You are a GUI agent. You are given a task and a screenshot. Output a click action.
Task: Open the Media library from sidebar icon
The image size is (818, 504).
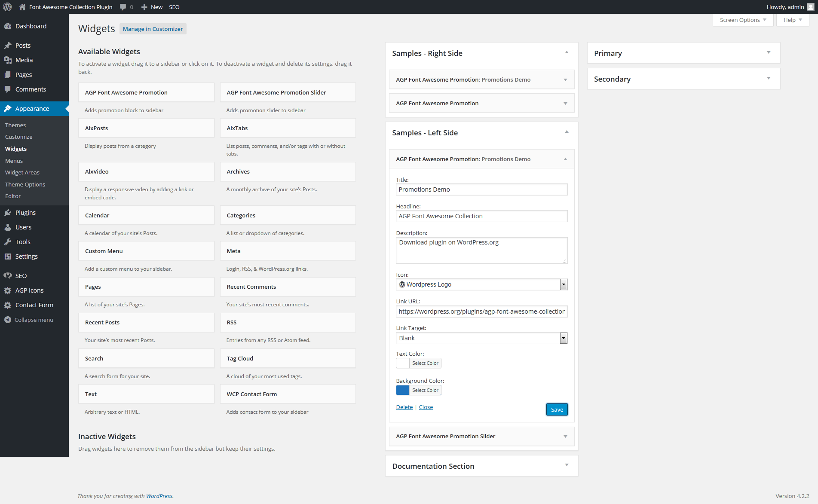point(8,60)
